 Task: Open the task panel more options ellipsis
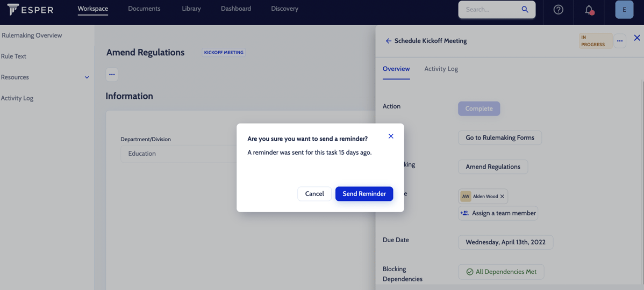(x=620, y=41)
